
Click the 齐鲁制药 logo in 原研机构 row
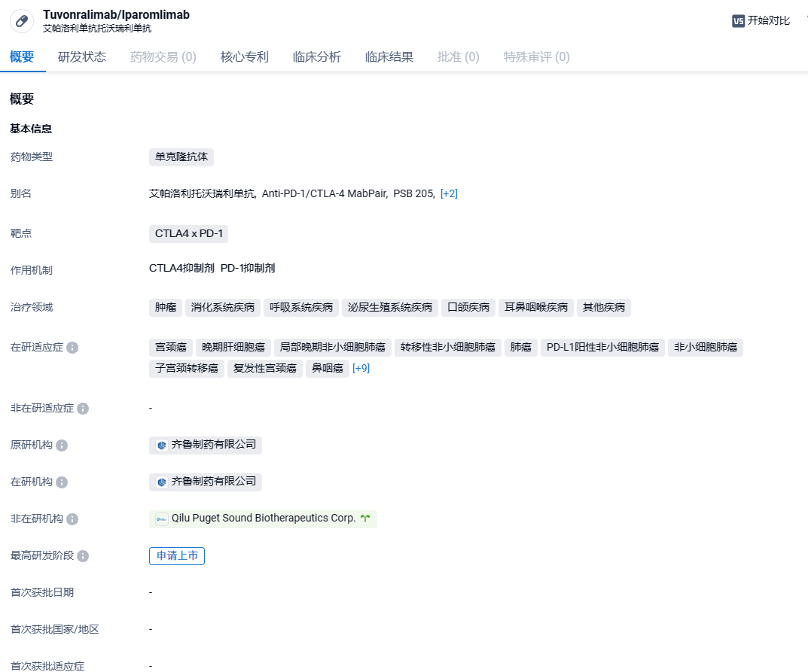click(x=162, y=445)
